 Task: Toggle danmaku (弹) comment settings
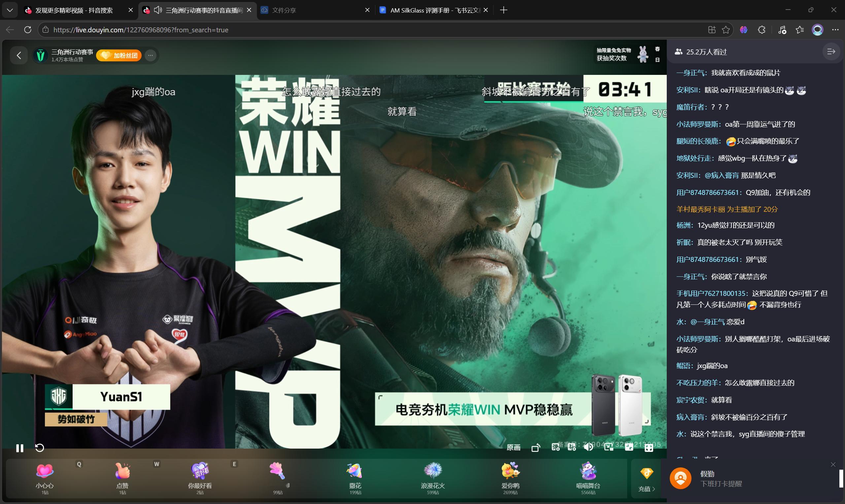pyautogui.click(x=556, y=447)
